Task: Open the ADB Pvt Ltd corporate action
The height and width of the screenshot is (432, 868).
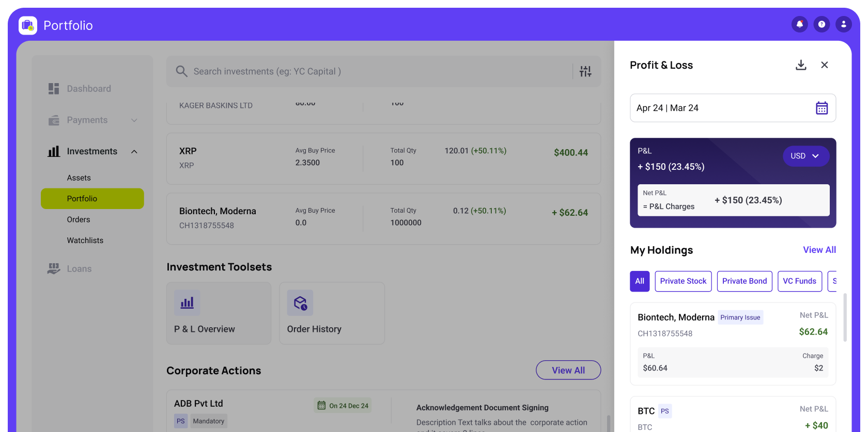Action: (x=383, y=411)
